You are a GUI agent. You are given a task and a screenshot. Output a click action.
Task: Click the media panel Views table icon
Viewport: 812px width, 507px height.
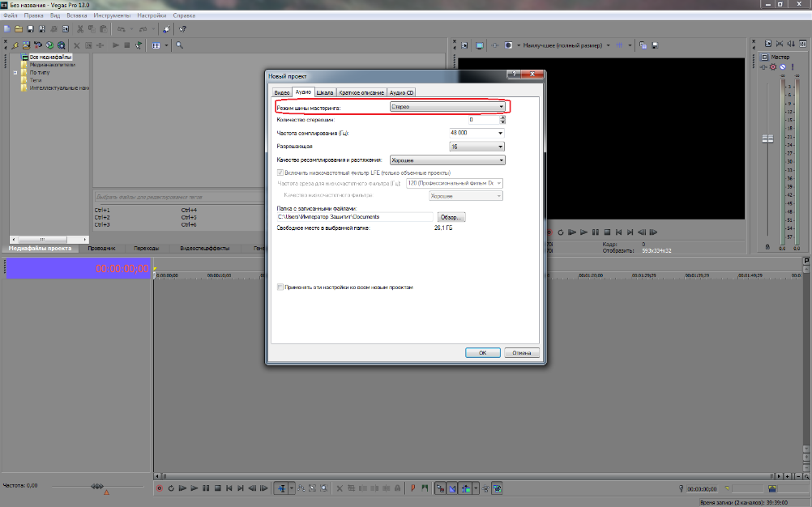click(x=156, y=45)
